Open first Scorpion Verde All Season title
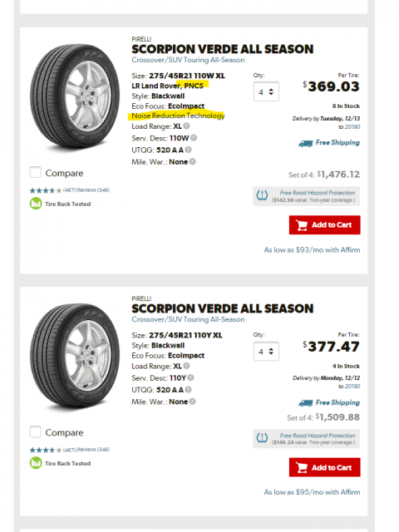Image resolution: width=399 pixels, height=532 pixels. point(223,49)
